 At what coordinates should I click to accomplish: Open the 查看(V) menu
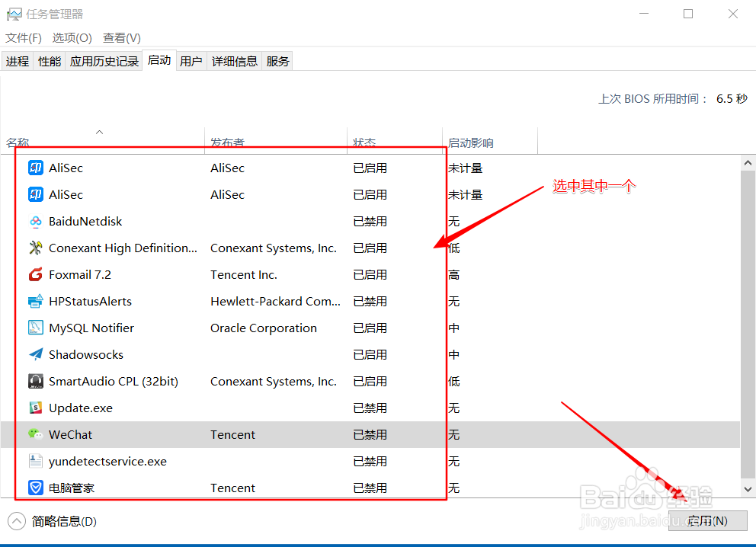[121, 37]
